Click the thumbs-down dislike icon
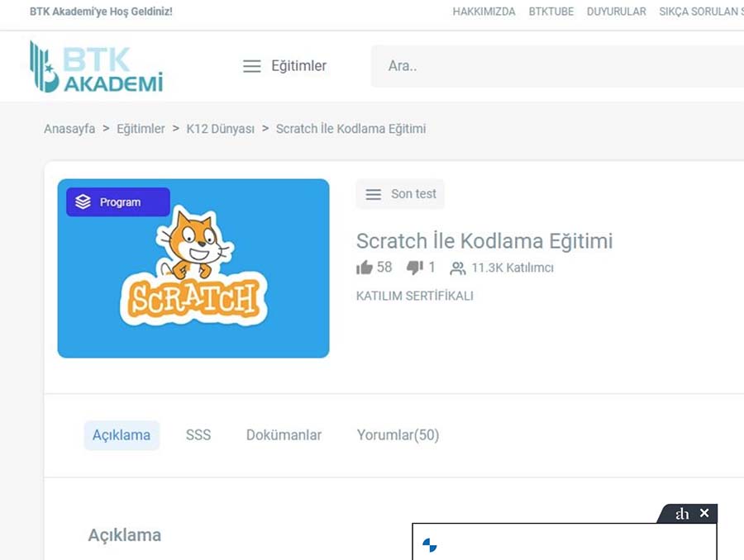This screenshot has height=560, width=744. (415, 268)
